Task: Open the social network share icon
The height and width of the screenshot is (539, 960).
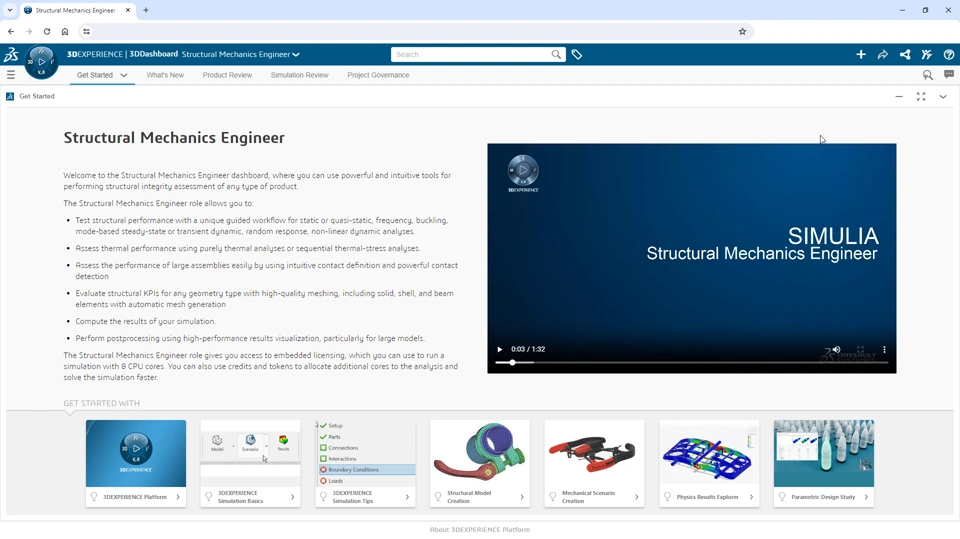Action: click(905, 55)
